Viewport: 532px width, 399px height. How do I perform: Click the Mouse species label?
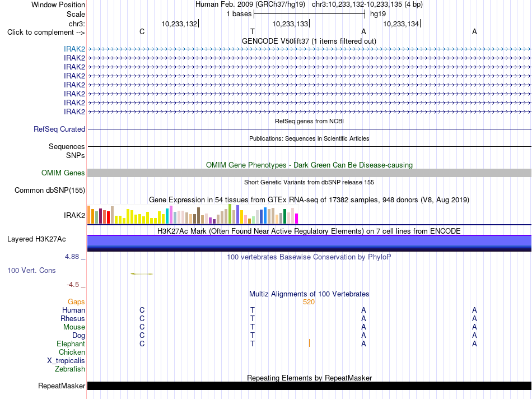[x=74, y=327]
